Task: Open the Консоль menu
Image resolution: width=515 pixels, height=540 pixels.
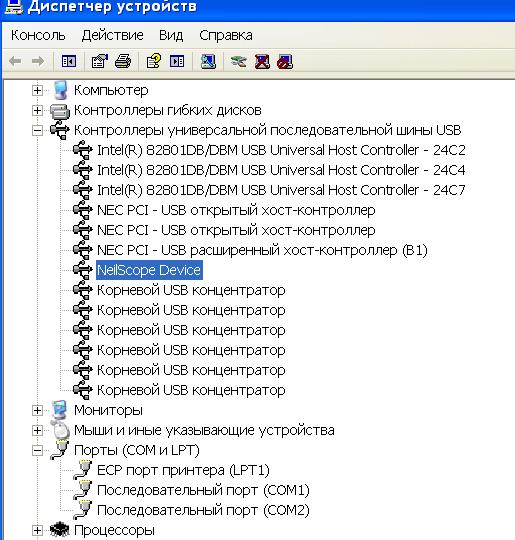Action: click(x=38, y=35)
